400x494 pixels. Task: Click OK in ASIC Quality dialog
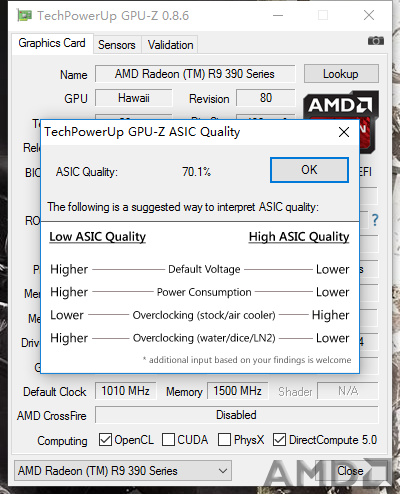pos(309,170)
